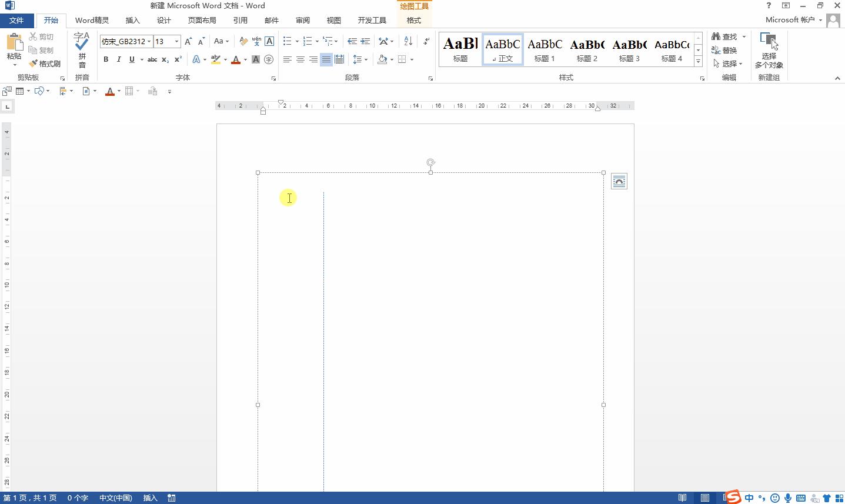The height and width of the screenshot is (504, 845).
Task: Switch to the 插入 ribbon tab
Action: [132, 19]
